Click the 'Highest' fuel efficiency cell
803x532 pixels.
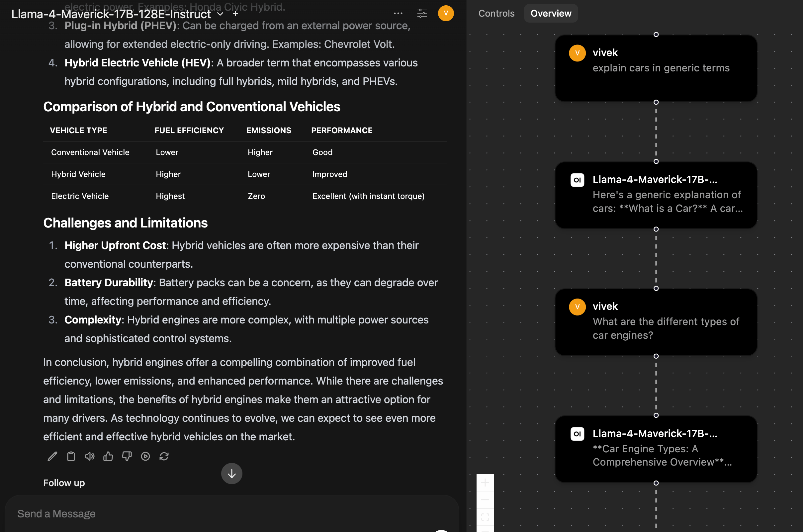(170, 196)
